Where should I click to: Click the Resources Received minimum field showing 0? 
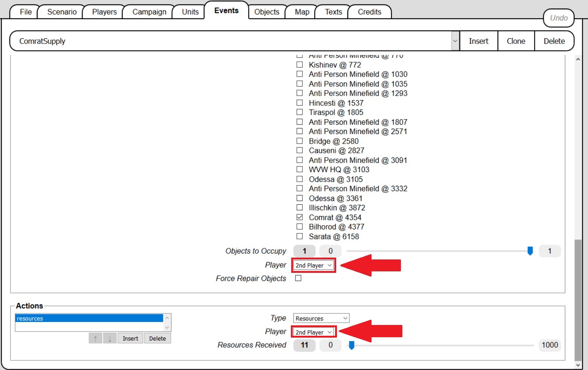[x=330, y=345]
